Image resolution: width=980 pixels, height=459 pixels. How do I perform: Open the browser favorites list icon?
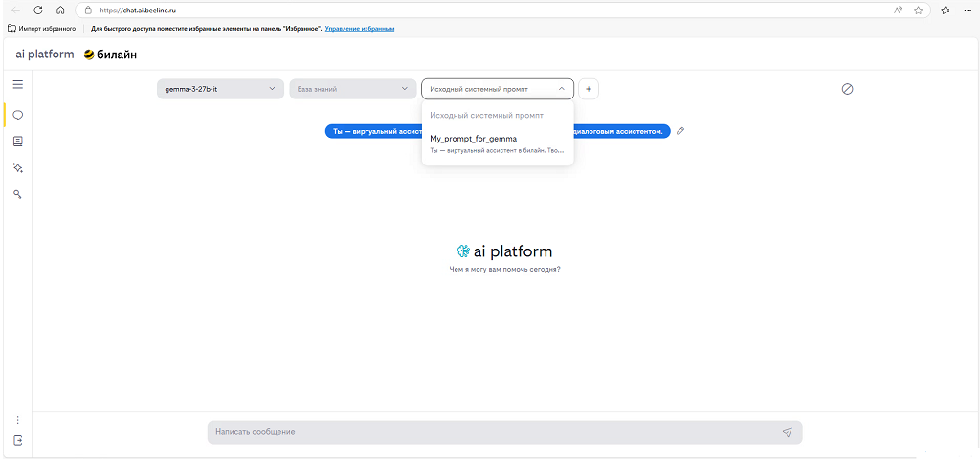coord(945,10)
